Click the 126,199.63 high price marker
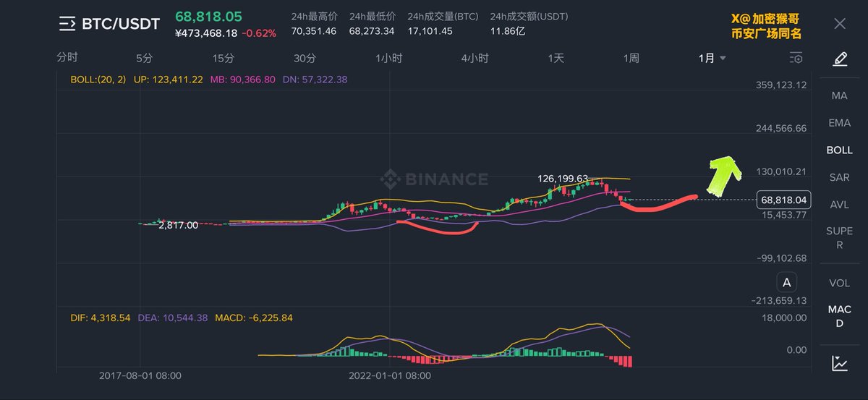Image resolution: width=868 pixels, height=400 pixels. tap(563, 178)
